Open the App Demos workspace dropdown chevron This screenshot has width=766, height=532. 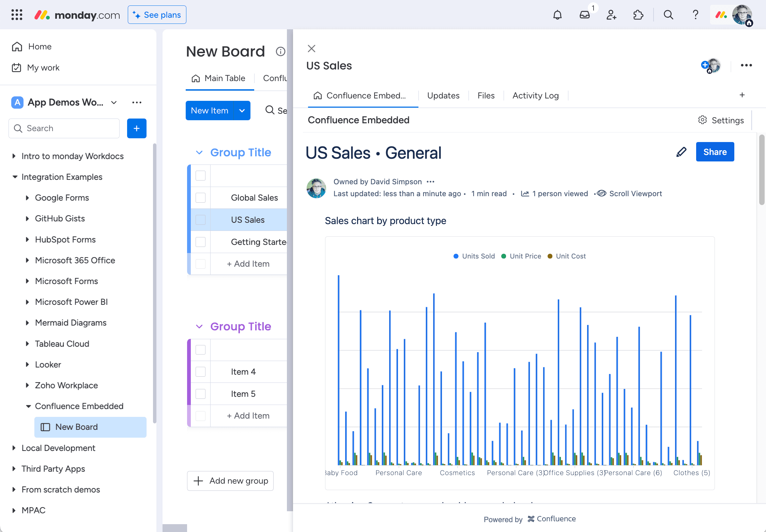coord(114,103)
